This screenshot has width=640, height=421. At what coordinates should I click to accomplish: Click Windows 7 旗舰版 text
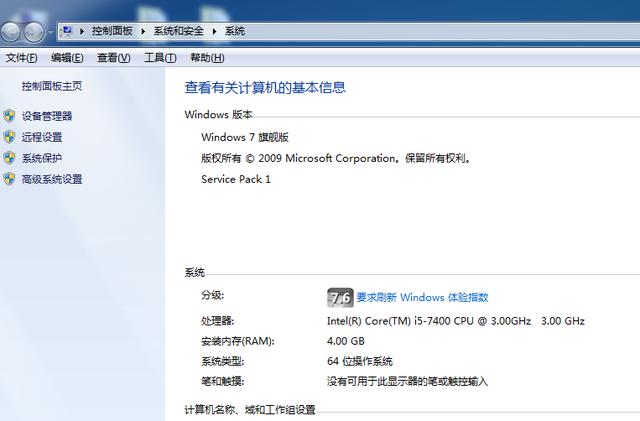(x=245, y=137)
